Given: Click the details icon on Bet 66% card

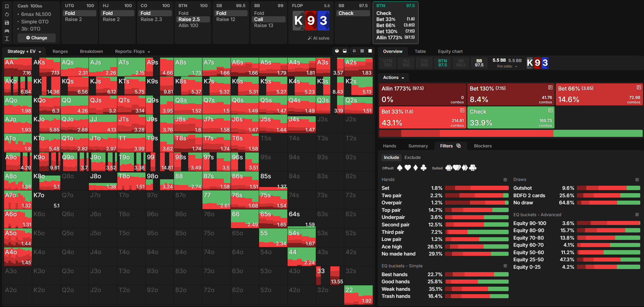Looking at the screenshot, I should (x=639, y=87).
